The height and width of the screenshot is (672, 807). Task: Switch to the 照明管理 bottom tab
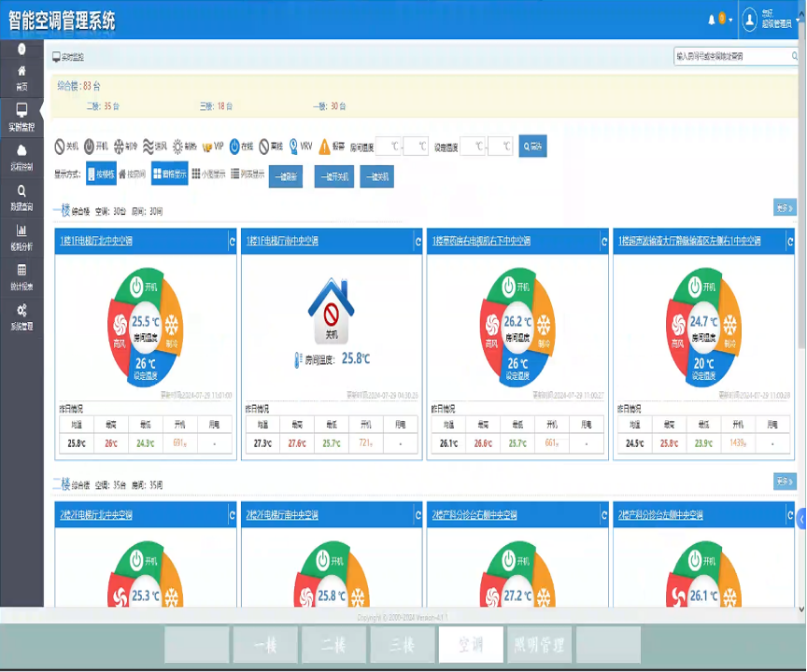click(x=540, y=645)
